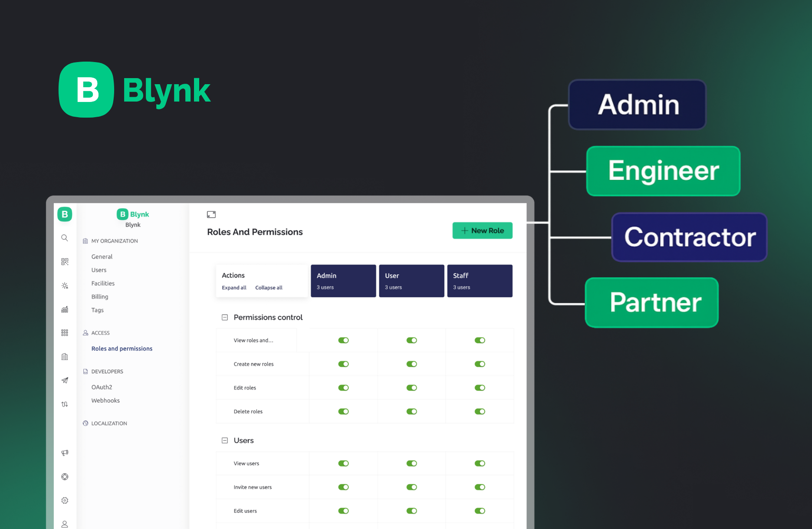Viewport: 812px width, 529px height.
Task: Open user profile icon in sidebar
Action: pyautogui.click(x=65, y=524)
